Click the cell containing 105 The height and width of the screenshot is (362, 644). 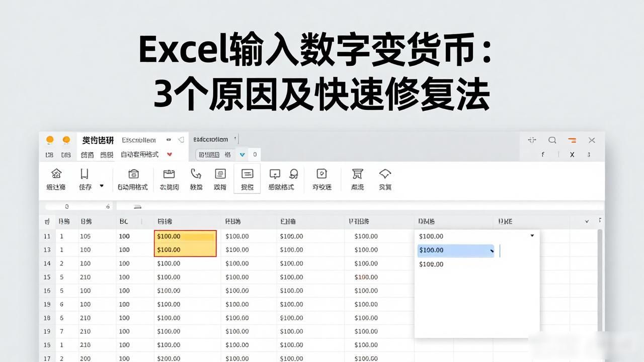97,236
